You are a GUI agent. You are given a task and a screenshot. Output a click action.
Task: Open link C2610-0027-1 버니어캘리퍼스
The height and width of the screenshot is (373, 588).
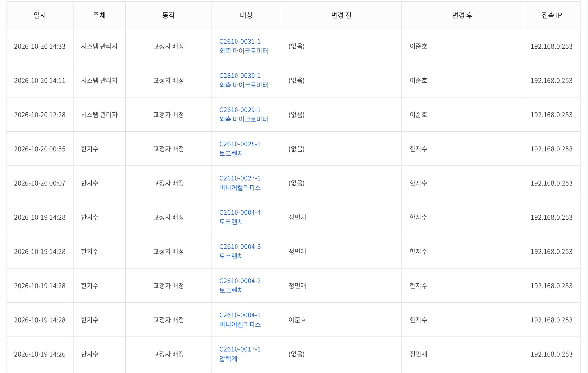pyautogui.click(x=240, y=183)
